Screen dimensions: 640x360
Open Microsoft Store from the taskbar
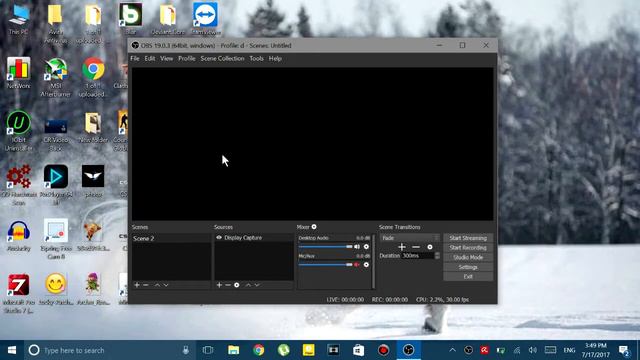click(x=358, y=350)
